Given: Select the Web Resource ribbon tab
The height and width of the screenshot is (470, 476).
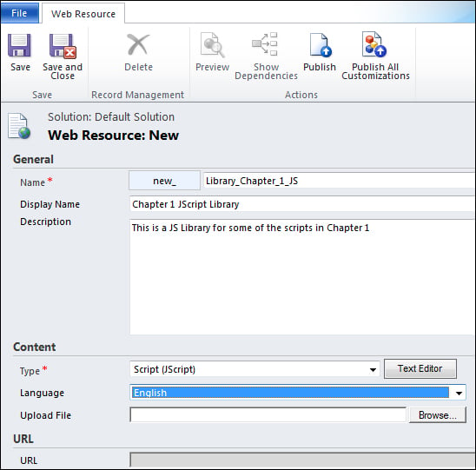Looking at the screenshot, I should tap(83, 14).
